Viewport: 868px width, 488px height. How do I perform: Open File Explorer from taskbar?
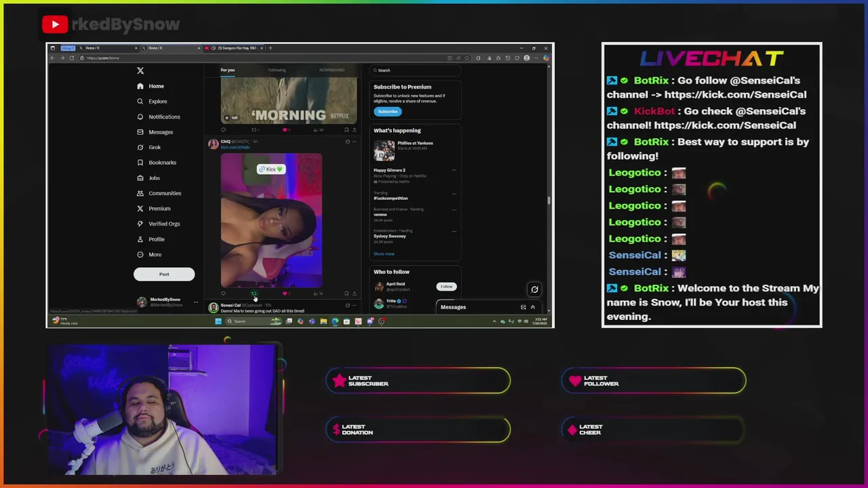click(323, 321)
